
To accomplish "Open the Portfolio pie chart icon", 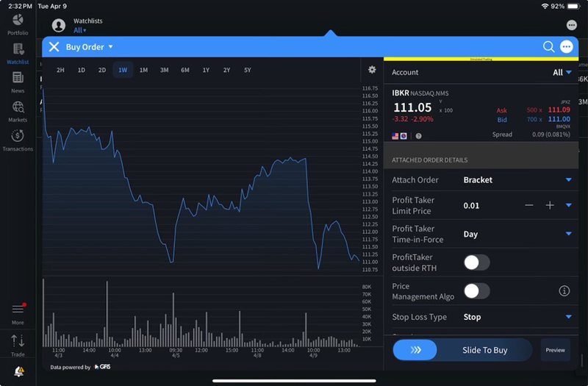I will (x=18, y=20).
